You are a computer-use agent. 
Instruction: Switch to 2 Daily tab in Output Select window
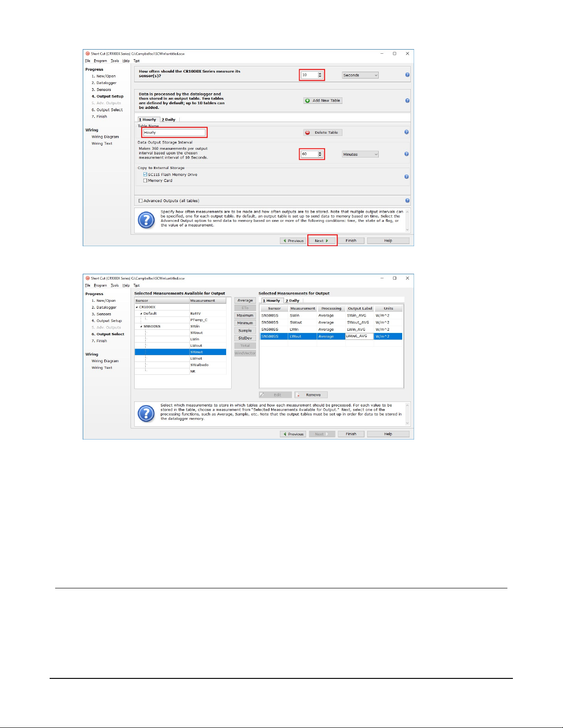292,301
